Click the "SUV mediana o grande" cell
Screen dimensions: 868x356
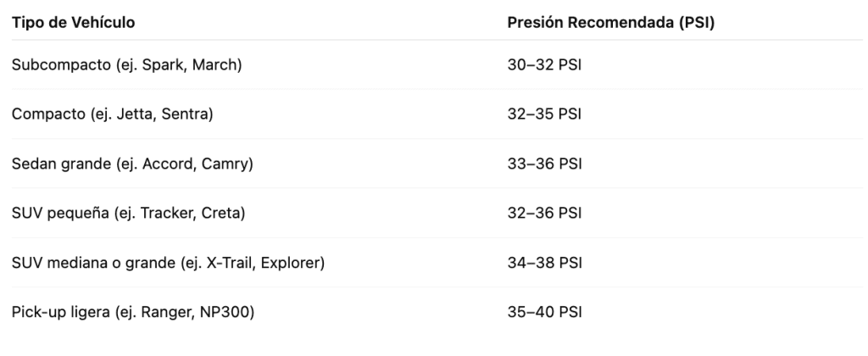point(168,263)
